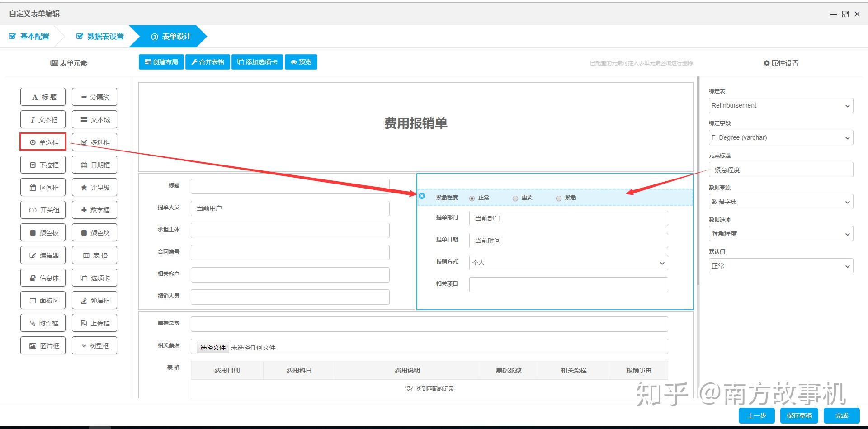Click the 编辑器 editor element
The width and height of the screenshot is (868, 429).
click(x=43, y=255)
